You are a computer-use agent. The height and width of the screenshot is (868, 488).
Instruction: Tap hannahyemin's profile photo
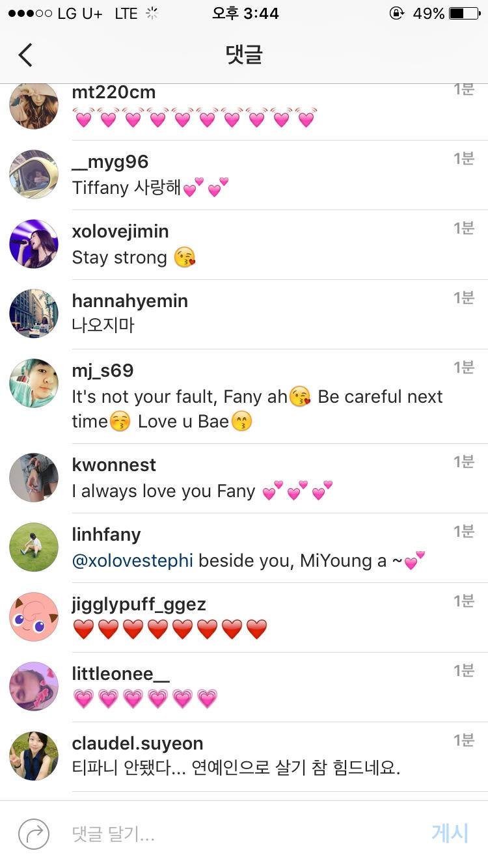[x=34, y=314]
